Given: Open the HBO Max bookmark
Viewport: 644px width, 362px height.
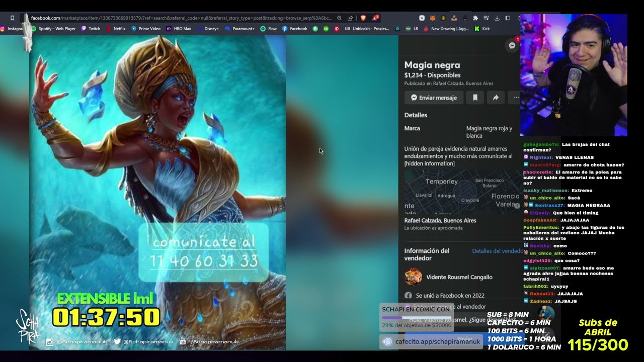Looking at the screenshot, I should [x=179, y=29].
